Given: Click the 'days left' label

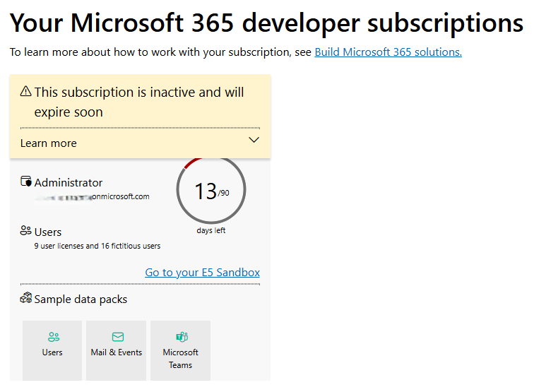Looking at the screenshot, I should point(210,230).
